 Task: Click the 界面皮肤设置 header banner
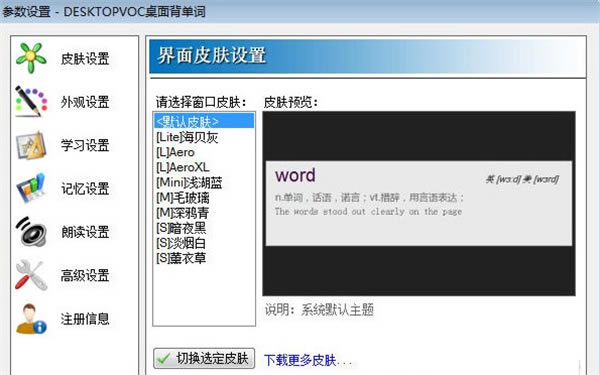point(367,56)
